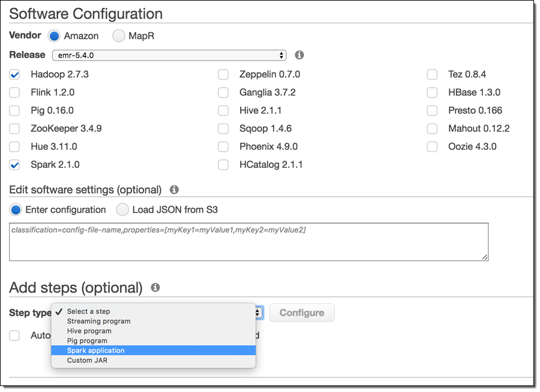
Task: Grab the resize handle of configuration textarea
Action: [485, 257]
